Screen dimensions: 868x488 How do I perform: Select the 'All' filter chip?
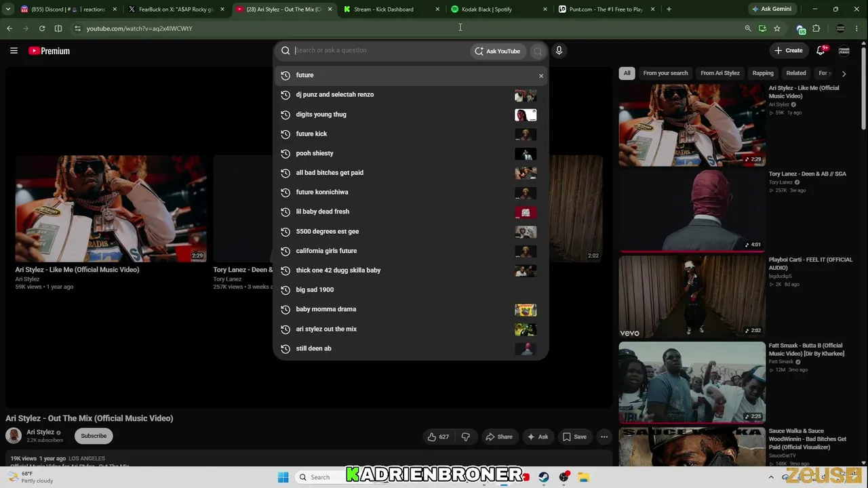click(x=627, y=73)
